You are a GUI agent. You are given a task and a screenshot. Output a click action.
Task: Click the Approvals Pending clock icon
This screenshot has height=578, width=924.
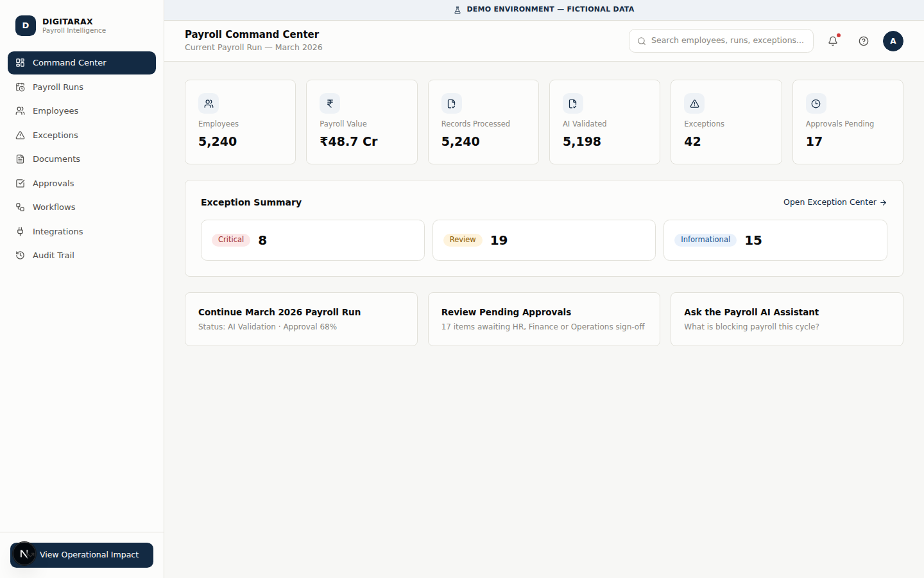816,103
